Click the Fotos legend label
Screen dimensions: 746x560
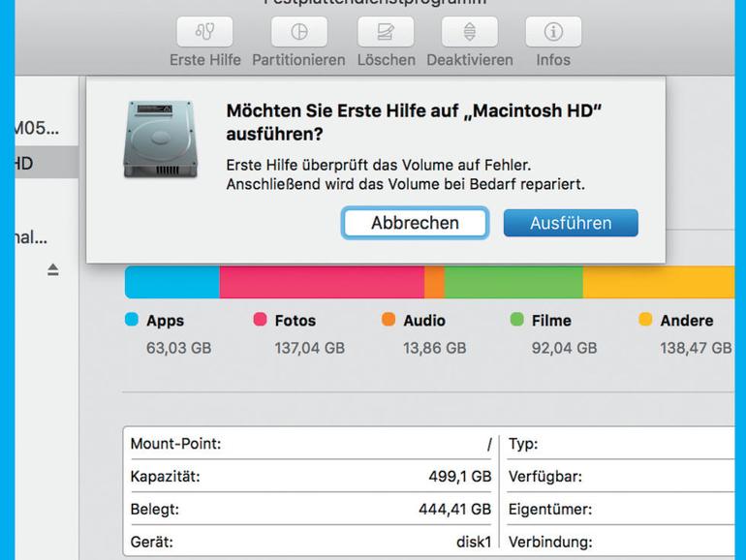click(x=295, y=321)
